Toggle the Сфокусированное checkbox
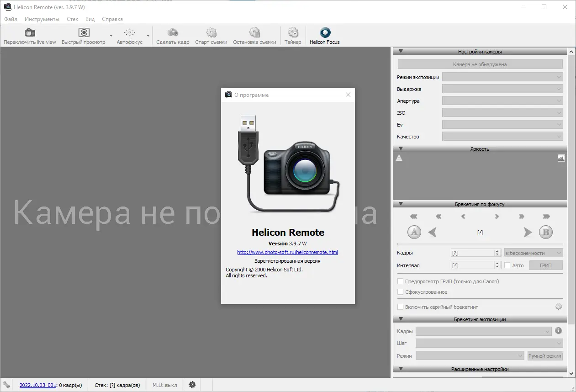The height and width of the screenshot is (392, 576). click(x=400, y=292)
